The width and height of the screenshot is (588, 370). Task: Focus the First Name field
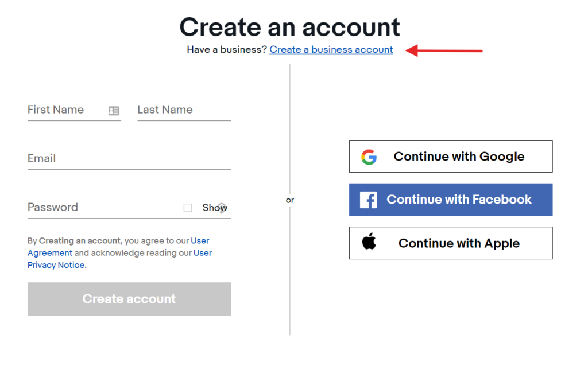coord(63,110)
